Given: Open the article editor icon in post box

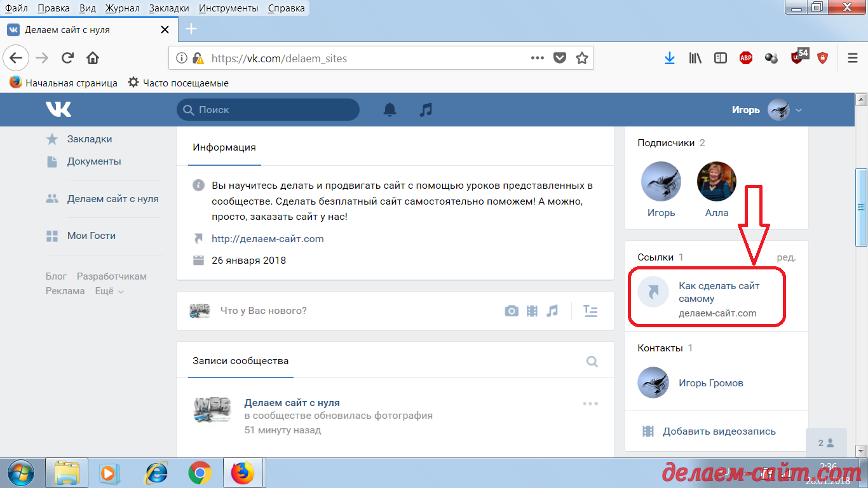Looking at the screenshot, I should coord(590,311).
